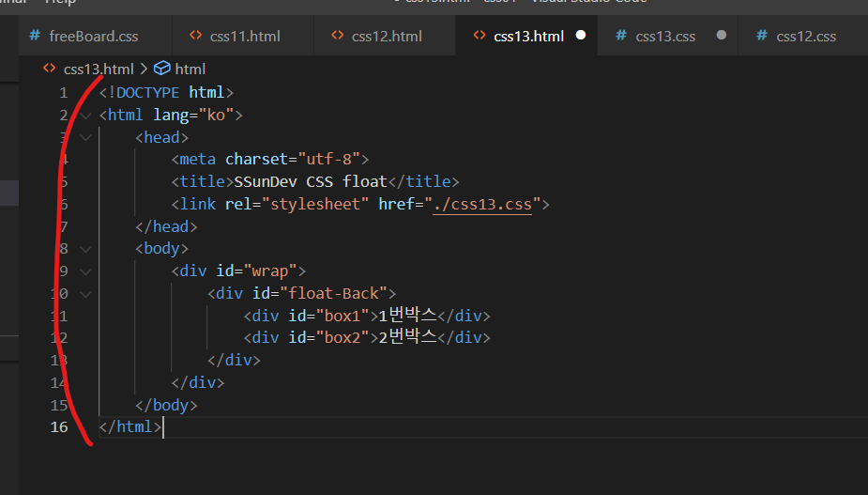Image resolution: width=868 pixels, height=495 pixels.
Task: Click the cube symbol icon in breadcrumb
Action: click(x=161, y=69)
